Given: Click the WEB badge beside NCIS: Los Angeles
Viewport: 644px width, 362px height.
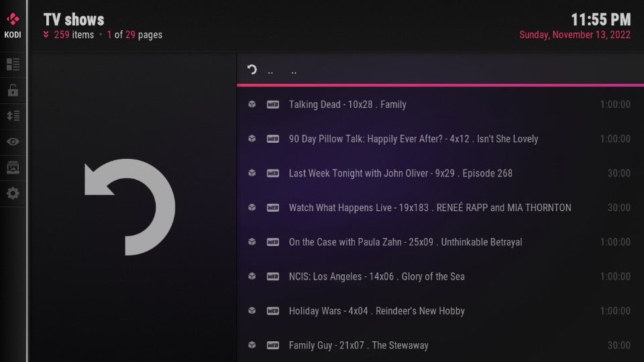Looking at the screenshot, I should [273, 276].
